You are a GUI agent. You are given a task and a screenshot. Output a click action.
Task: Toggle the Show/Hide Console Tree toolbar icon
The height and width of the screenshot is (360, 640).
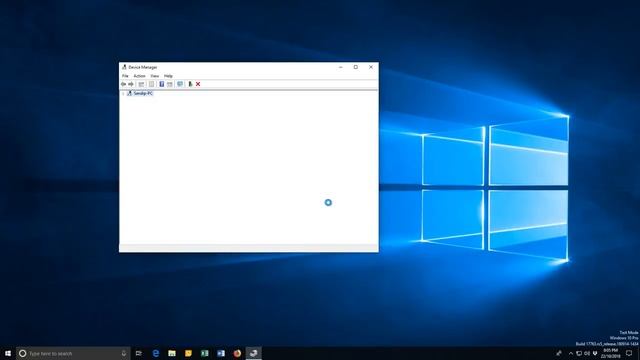pyautogui.click(x=141, y=84)
